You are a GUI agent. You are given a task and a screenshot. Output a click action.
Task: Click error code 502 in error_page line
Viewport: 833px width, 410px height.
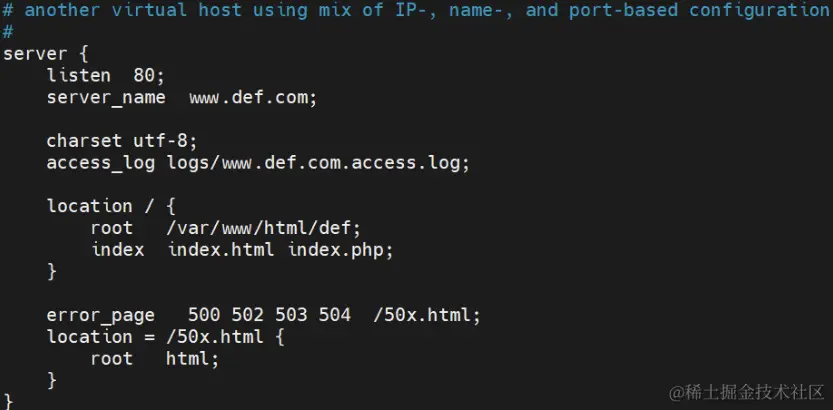[248, 315]
